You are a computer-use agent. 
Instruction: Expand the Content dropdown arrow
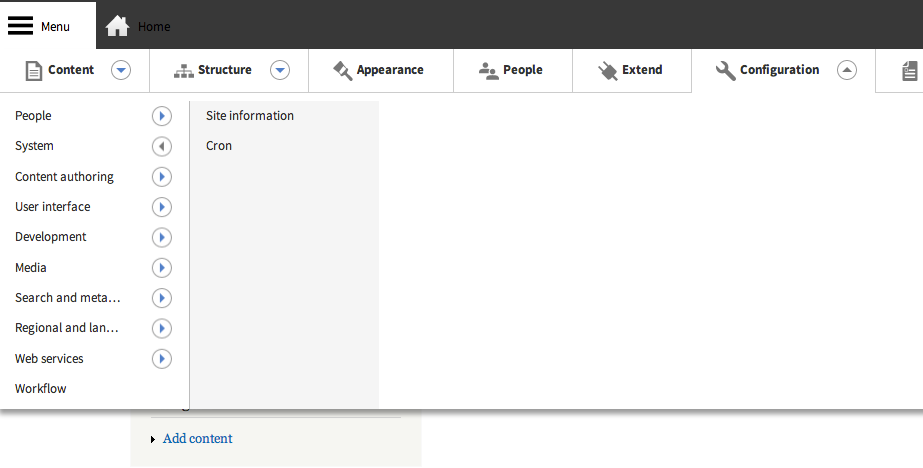[121, 70]
